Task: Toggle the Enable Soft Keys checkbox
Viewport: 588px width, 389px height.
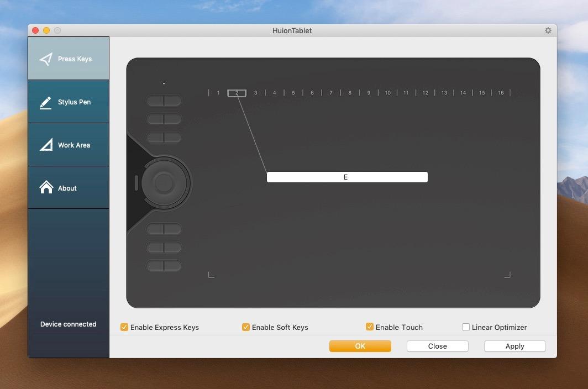Action: click(x=246, y=327)
